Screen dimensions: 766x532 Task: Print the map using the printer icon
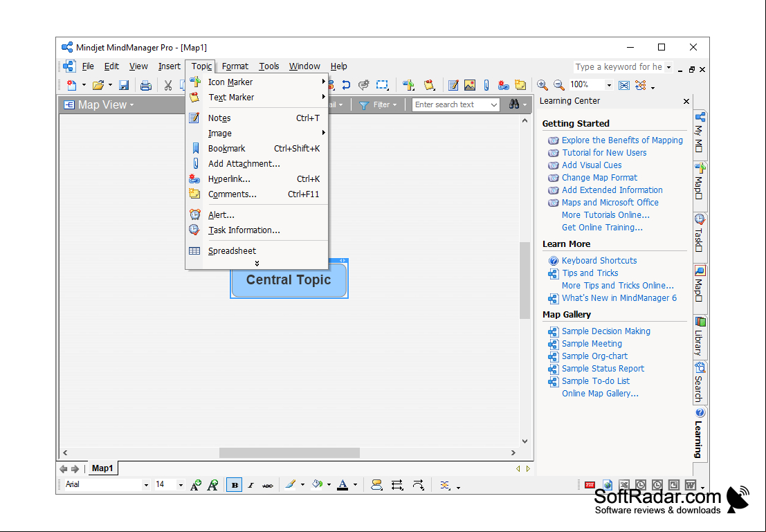145,86
